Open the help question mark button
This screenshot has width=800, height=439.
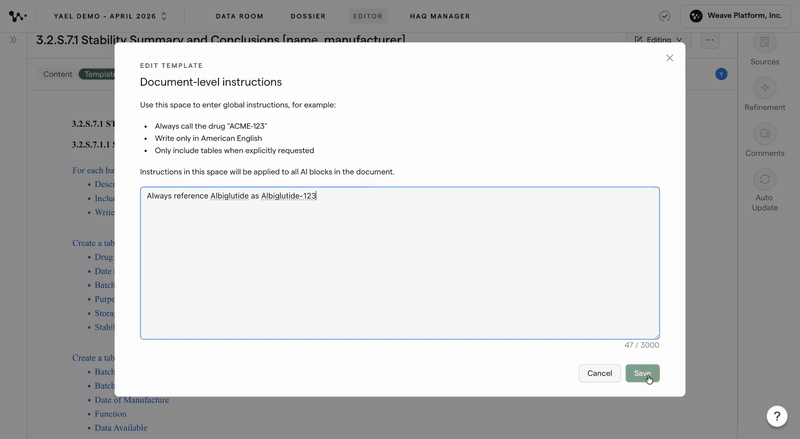(x=777, y=416)
